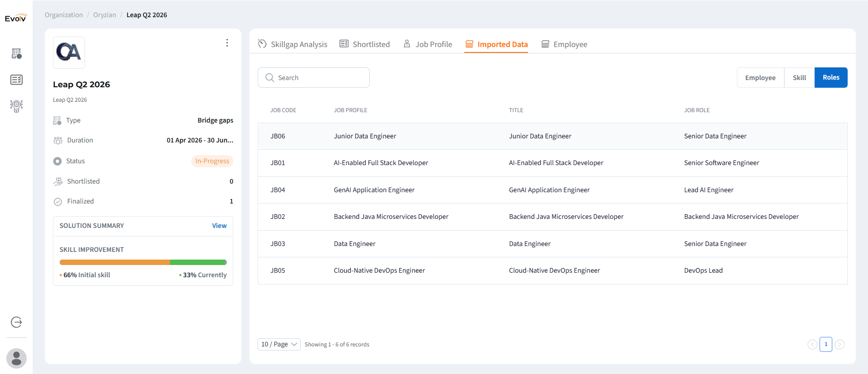Switch to the Employee data view toggle
The image size is (868, 374).
[x=760, y=78]
